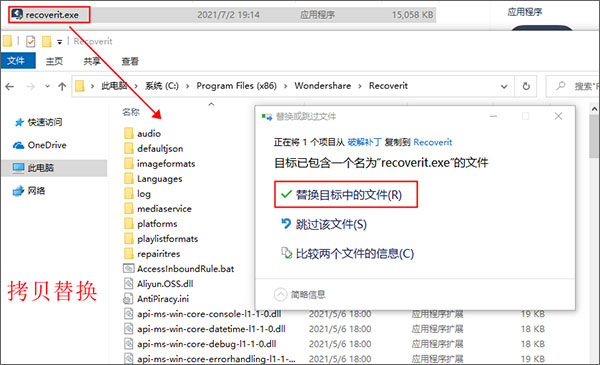This screenshot has width=600, height=365.
Task: Select the audio folder
Action: [142, 134]
